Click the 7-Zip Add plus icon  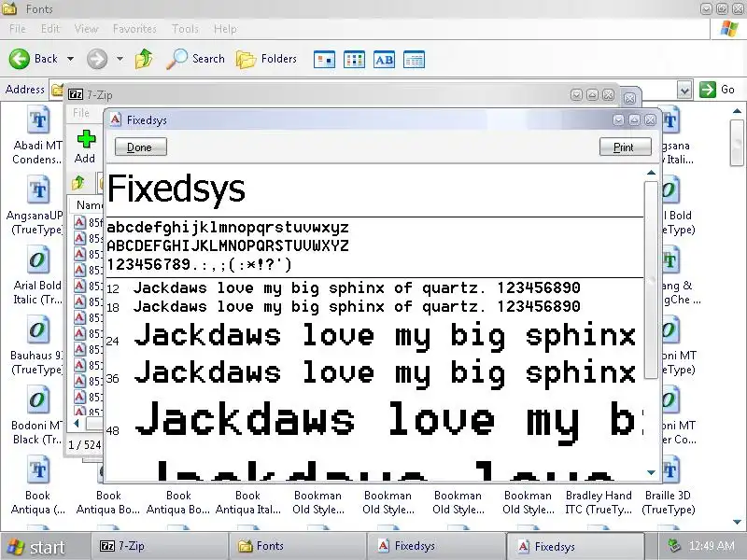pos(86,139)
